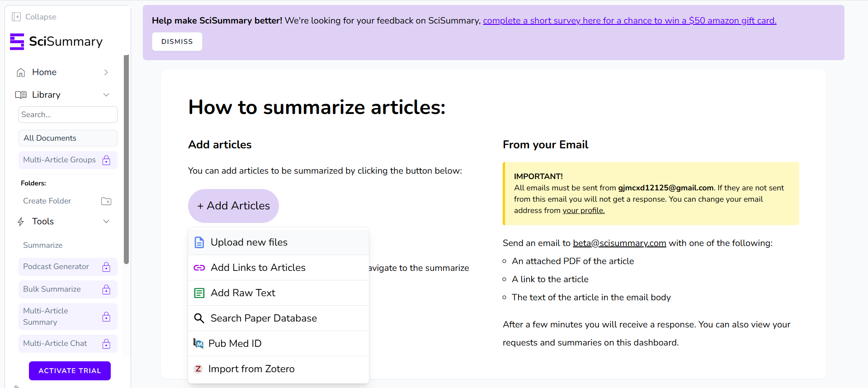This screenshot has height=388, width=868.
Task: Click the Collapse sidebar icon
Action: tap(16, 17)
